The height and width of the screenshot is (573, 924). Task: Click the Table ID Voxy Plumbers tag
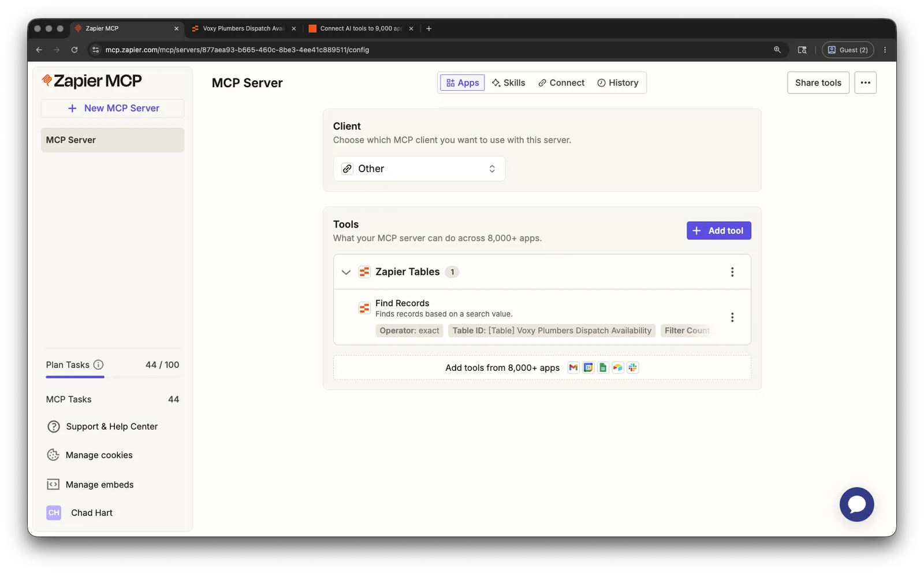point(552,330)
